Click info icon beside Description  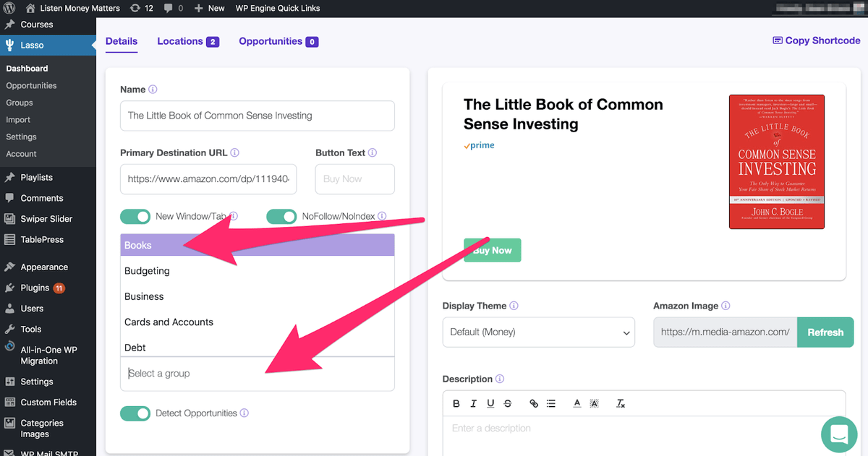pyautogui.click(x=500, y=379)
